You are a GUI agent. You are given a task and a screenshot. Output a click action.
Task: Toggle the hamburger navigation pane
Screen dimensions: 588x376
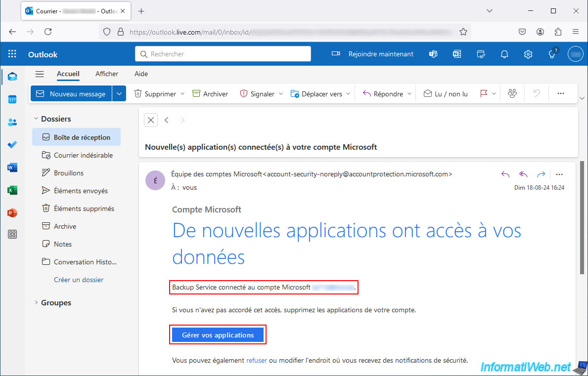(40, 74)
